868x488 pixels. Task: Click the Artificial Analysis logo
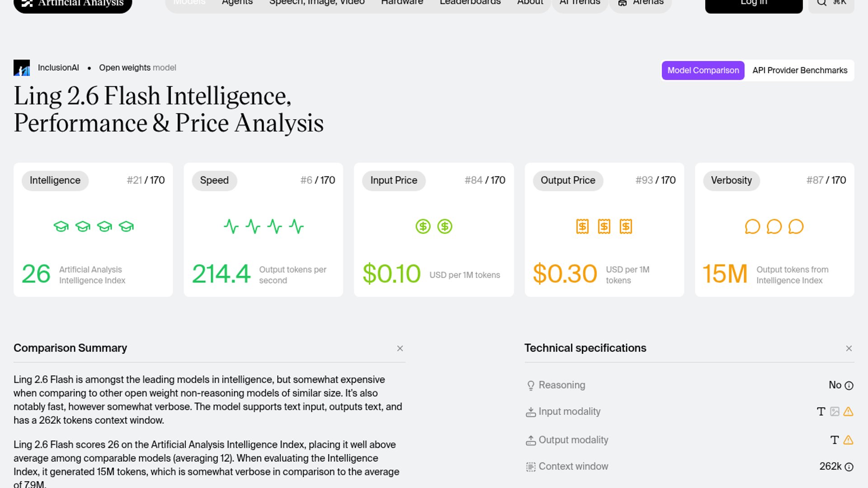pyautogui.click(x=73, y=4)
